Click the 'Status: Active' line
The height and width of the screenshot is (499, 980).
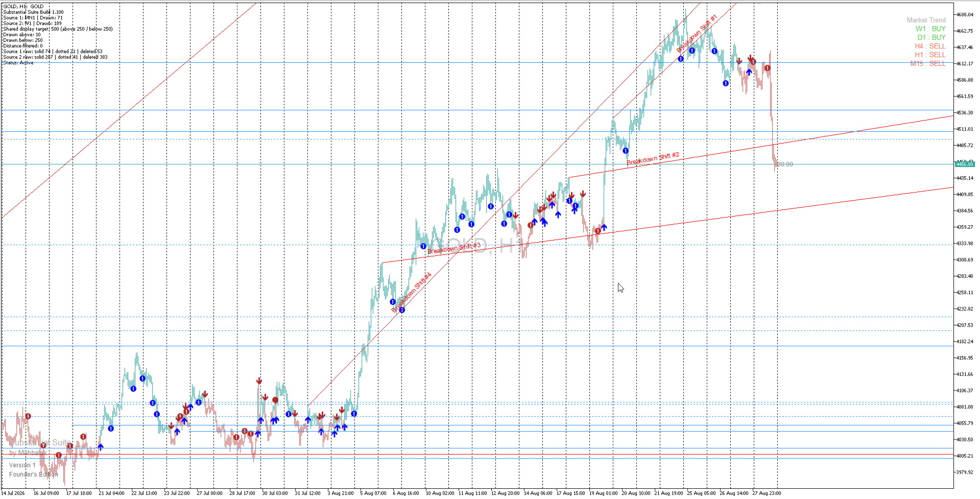(18, 63)
